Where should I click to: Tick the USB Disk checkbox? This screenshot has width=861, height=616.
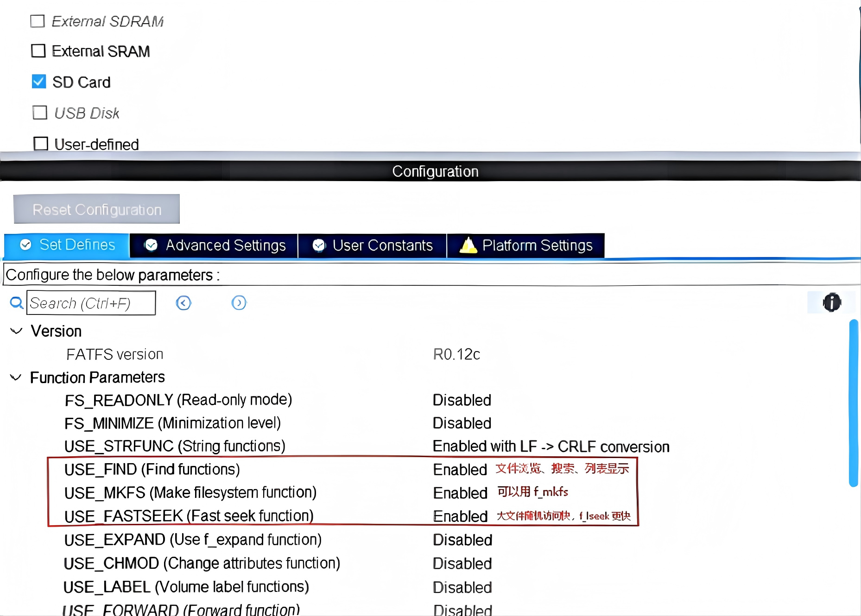click(40, 113)
